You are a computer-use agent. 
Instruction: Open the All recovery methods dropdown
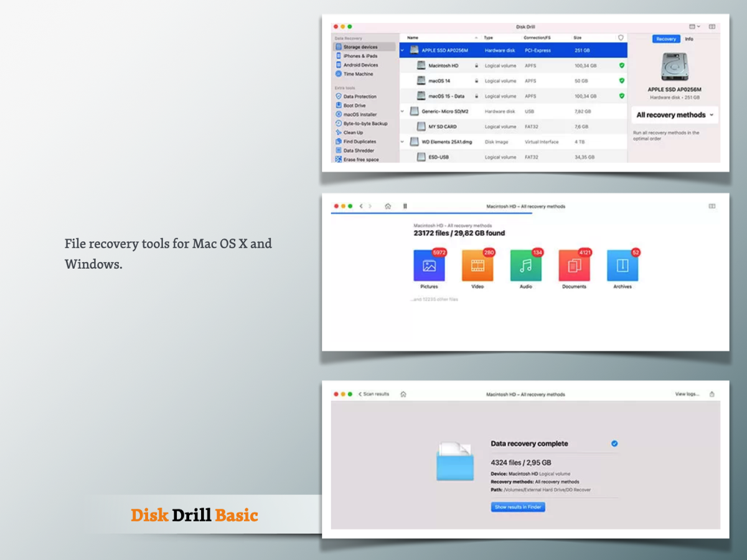point(675,115)
